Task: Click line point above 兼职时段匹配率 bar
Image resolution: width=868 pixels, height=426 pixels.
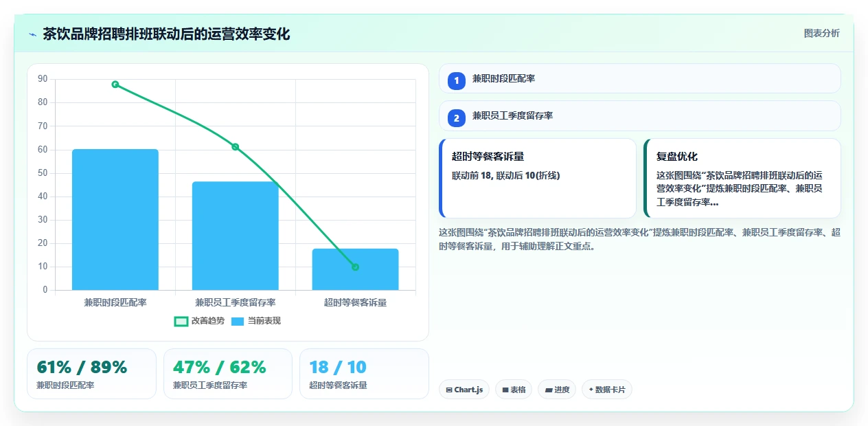Action: click(115, 85)
